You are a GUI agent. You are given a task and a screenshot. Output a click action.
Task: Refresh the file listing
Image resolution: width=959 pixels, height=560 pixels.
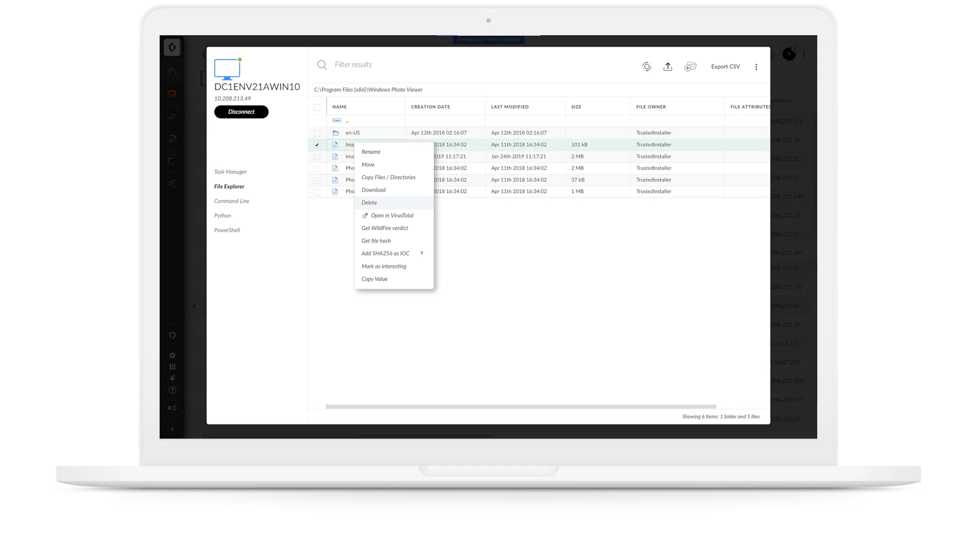point(646,66)
